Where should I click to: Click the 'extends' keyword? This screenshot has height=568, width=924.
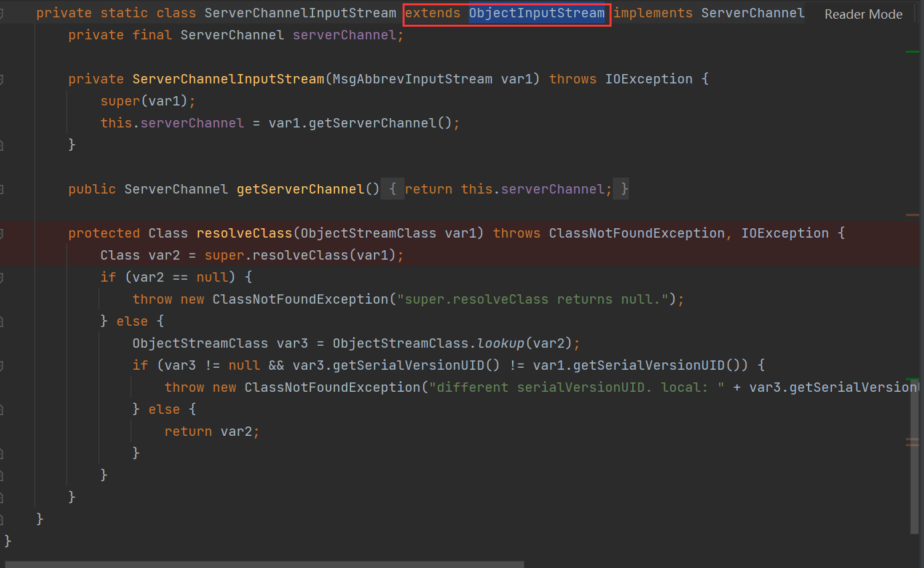pyautogui.click(x=433, y=13)
